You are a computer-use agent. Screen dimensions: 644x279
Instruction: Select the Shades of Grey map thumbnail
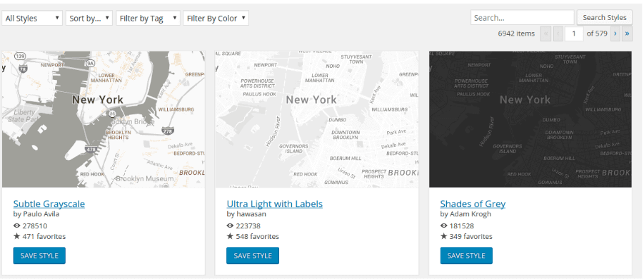coord(530,119)
